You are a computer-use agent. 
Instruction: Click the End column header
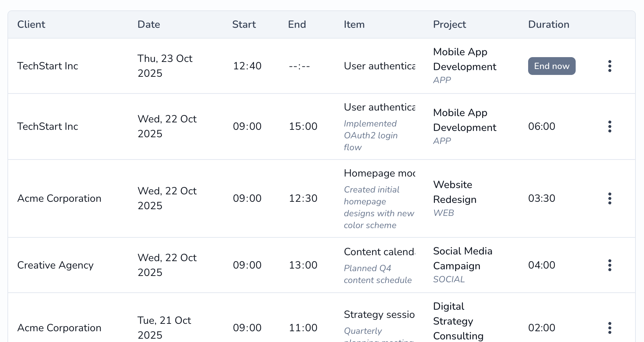296,24
